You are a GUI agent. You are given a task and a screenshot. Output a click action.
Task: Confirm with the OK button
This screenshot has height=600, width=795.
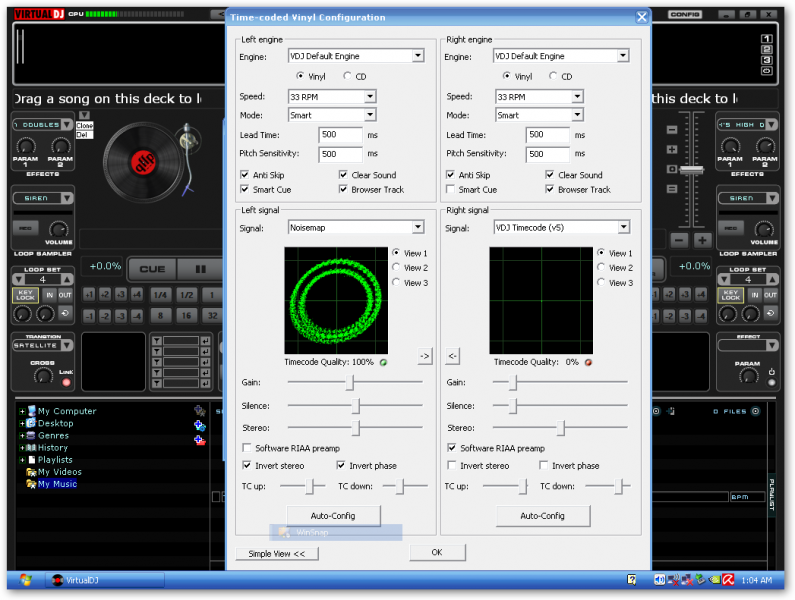437,552
